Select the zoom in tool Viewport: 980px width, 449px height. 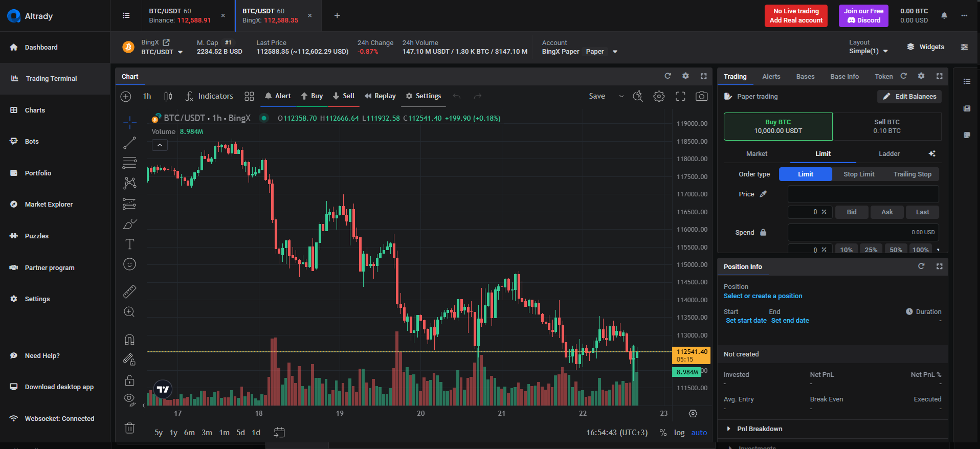pyautogui.click(x=129, y=312)
